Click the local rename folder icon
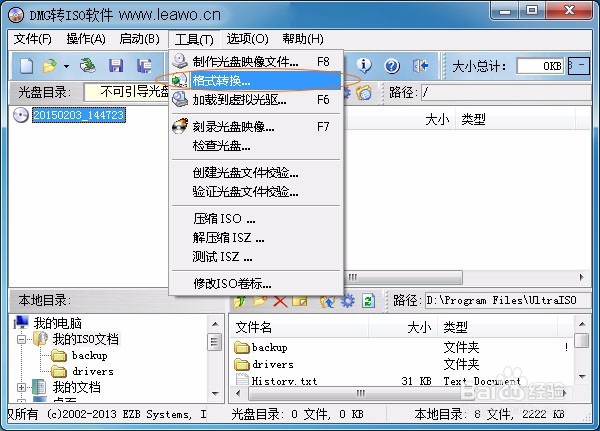 tap(300, 301)
